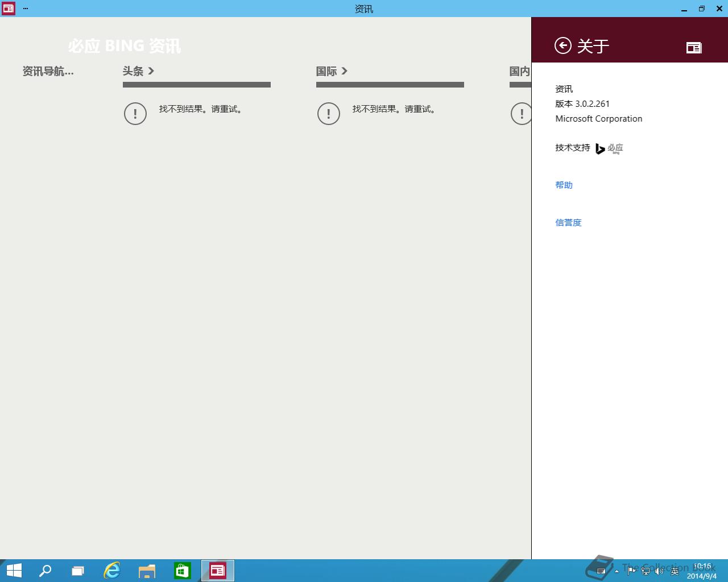Restore down the 资讯 window

pyautogui.click(x=702, y=9)
